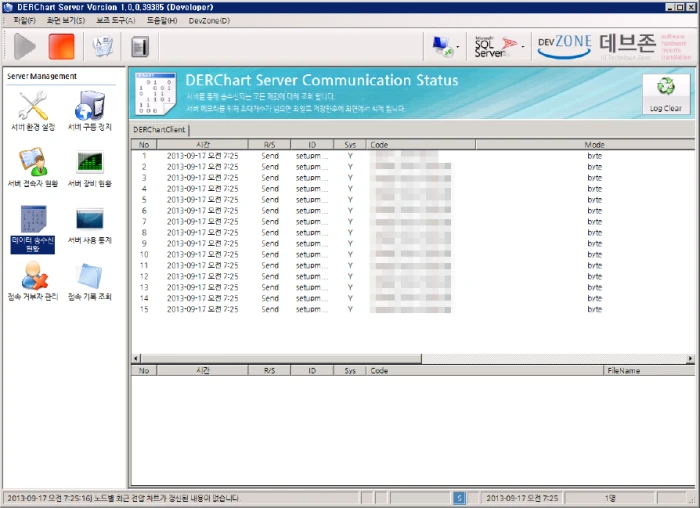Click the lower table No column header

[144, 371]
